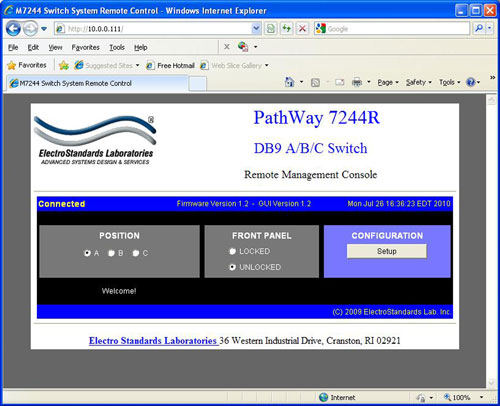Click the browser Back arrow button
The height and width of the screenshot is (406, 500).
click(13, 29)
